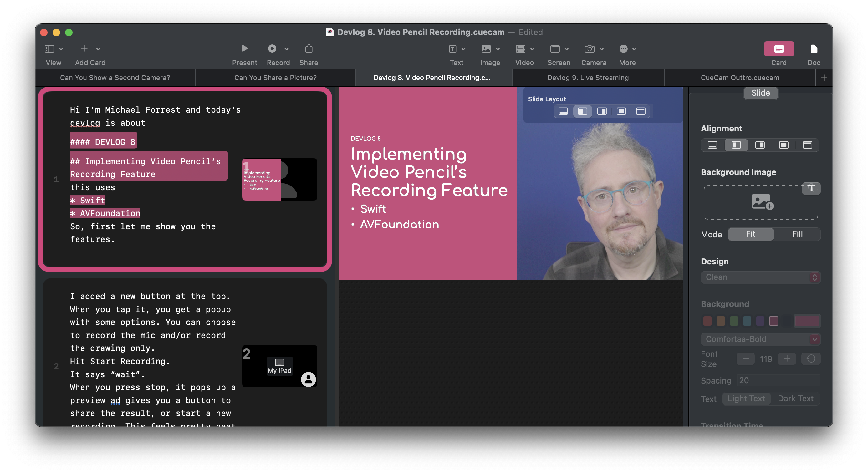This screenshot has width=868, height=473.
Task: Set Alignment to top in inspector
Action: click(807, 145)
